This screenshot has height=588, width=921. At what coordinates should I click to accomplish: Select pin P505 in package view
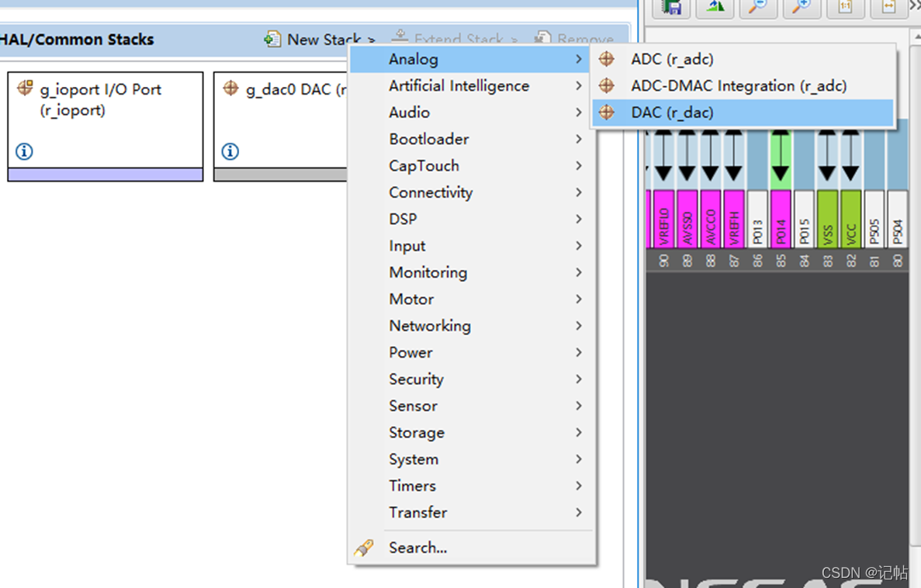coord(874,219)
